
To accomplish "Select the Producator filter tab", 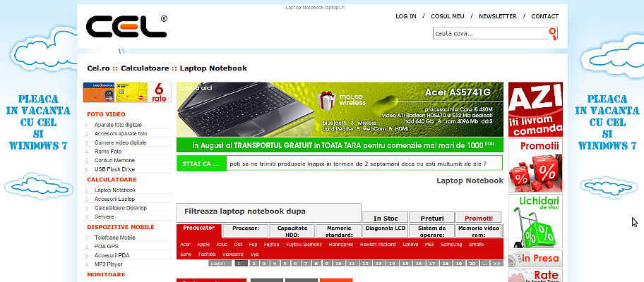I will pyautogui.click(x=199, y=231).
